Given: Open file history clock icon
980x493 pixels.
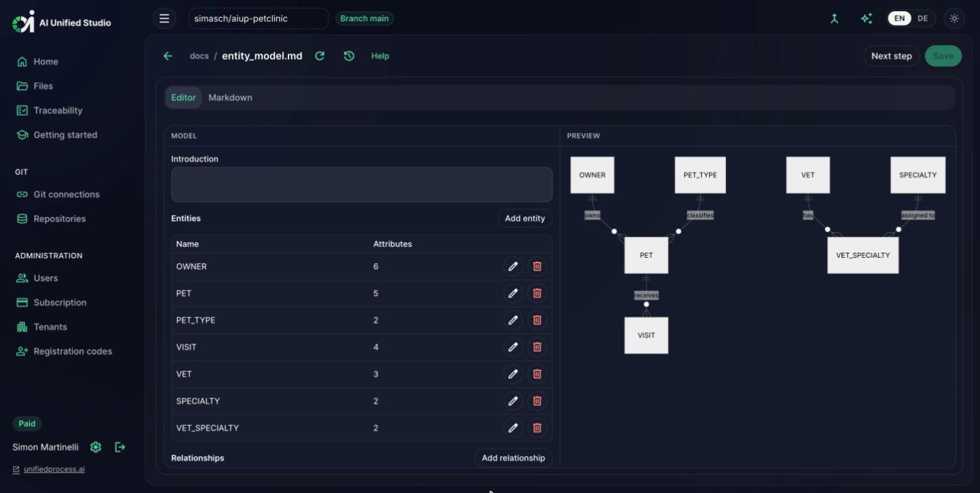Looking at the screenshot, I should pos(349,56).
